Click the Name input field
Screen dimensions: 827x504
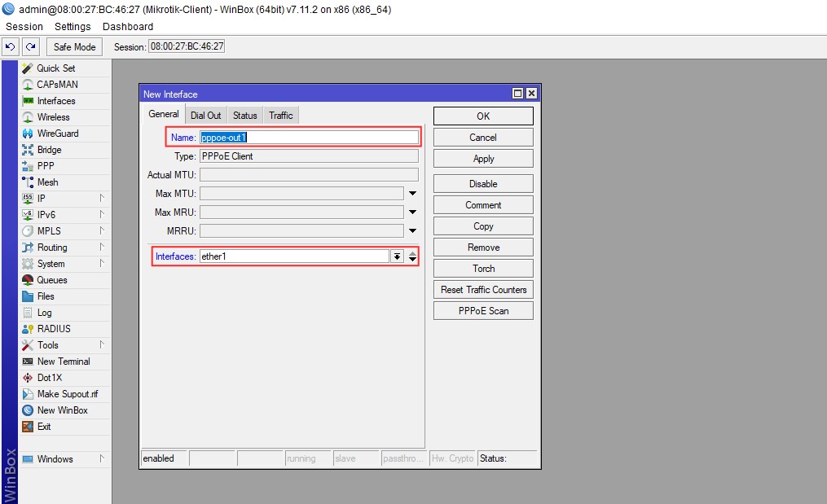tap(309, 138)
